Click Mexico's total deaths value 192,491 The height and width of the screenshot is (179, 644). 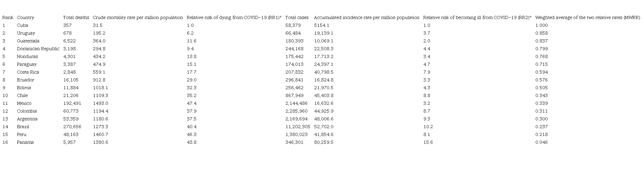point(72,103)
